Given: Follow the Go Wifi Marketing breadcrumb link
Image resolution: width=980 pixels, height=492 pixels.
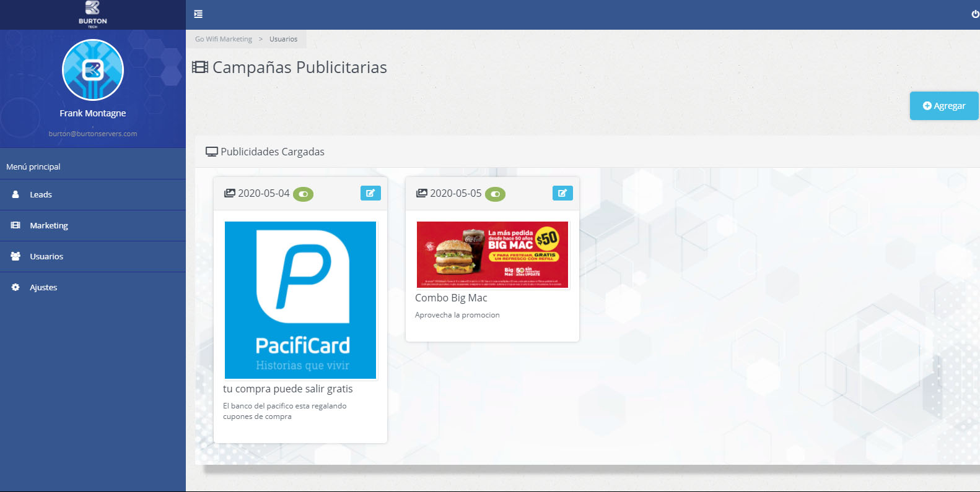Looking at the screenshot, I should pyautogui.click(x=224, y=39).
